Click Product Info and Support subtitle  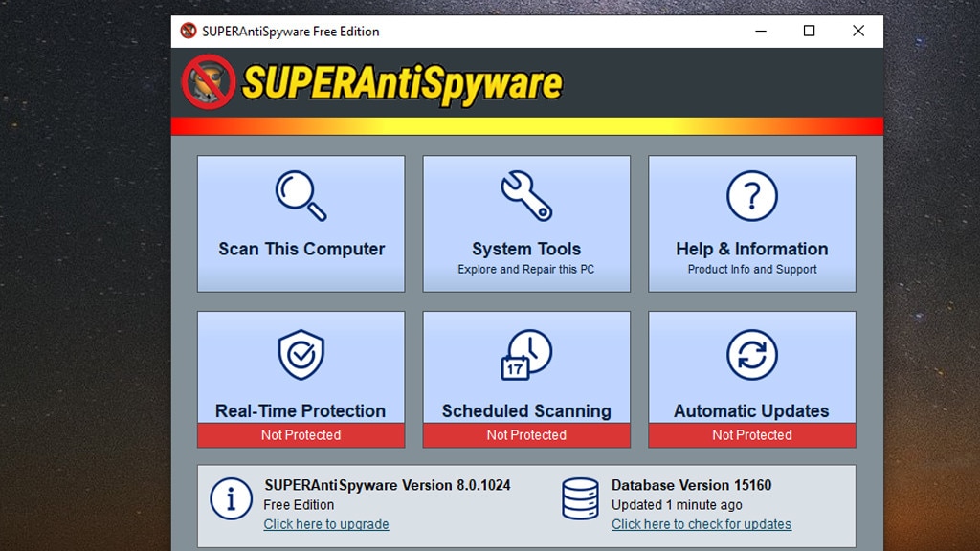(752, 269)
